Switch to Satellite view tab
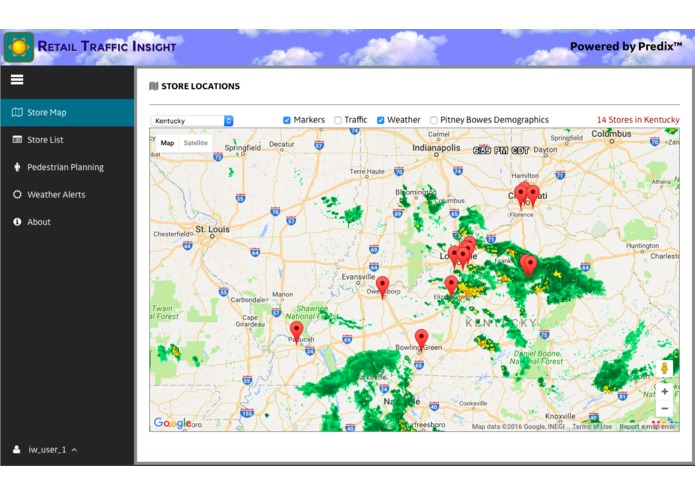Image resolution: width=695 pixels, height=494 pixels. pos(195,143)
